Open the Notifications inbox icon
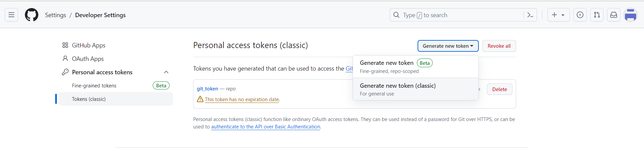The image size is (644, 158). tap(614, 15)
